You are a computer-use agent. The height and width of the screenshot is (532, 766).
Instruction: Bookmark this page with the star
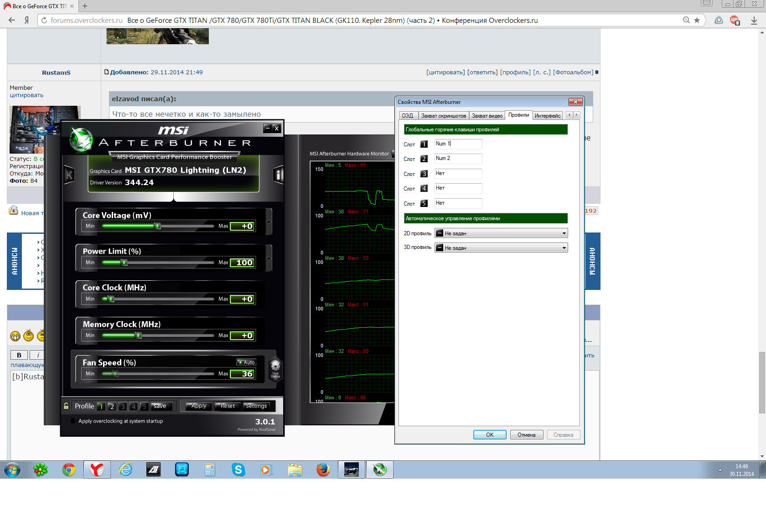[697, 20]
